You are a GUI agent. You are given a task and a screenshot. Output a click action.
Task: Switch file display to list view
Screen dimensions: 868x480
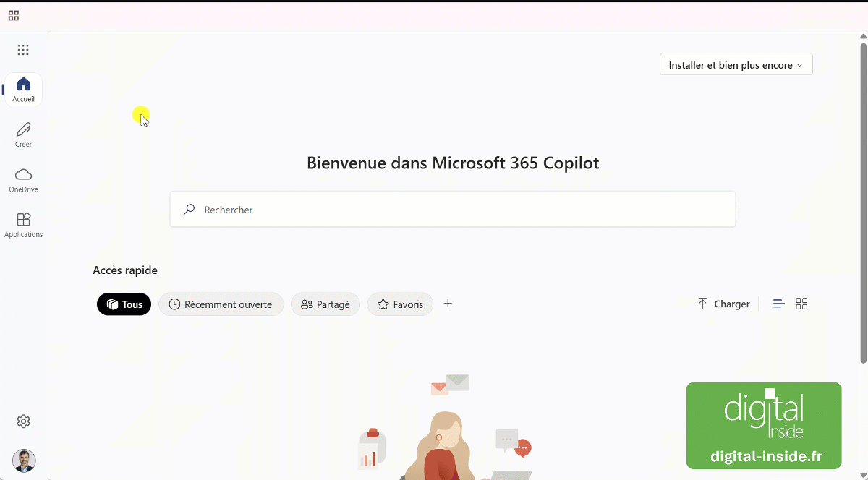click(778, 304)
